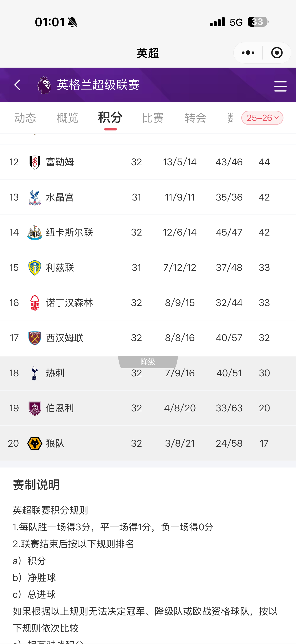296x644 pixels.
Task: Tap the Crystal Palace (水晶宫) crest
Action: pos(35,197)
